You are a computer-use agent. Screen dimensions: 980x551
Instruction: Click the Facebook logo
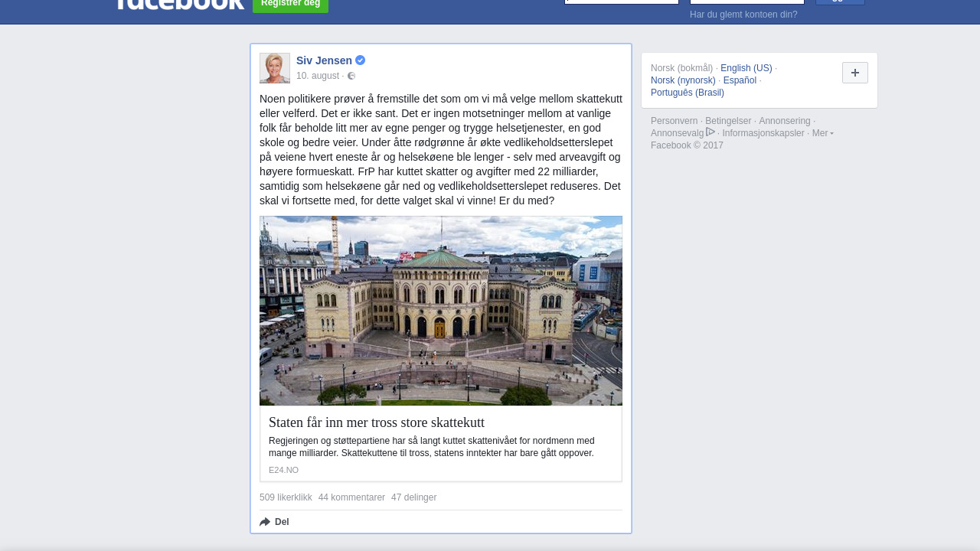point(181,4)
